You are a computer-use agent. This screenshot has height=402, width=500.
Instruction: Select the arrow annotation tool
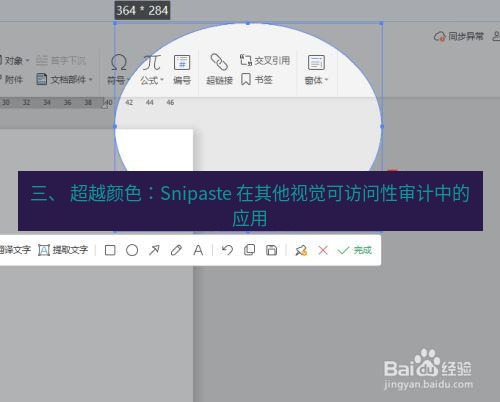point(154,250)
